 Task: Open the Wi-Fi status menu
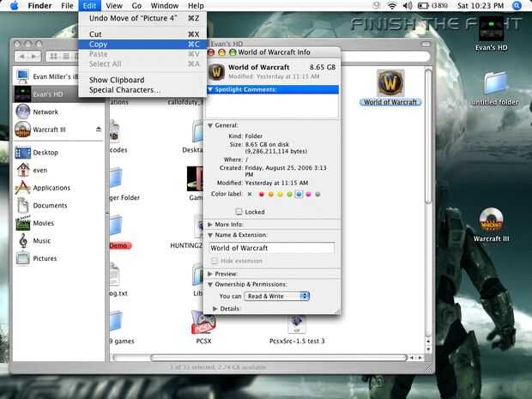coord(392,6)
